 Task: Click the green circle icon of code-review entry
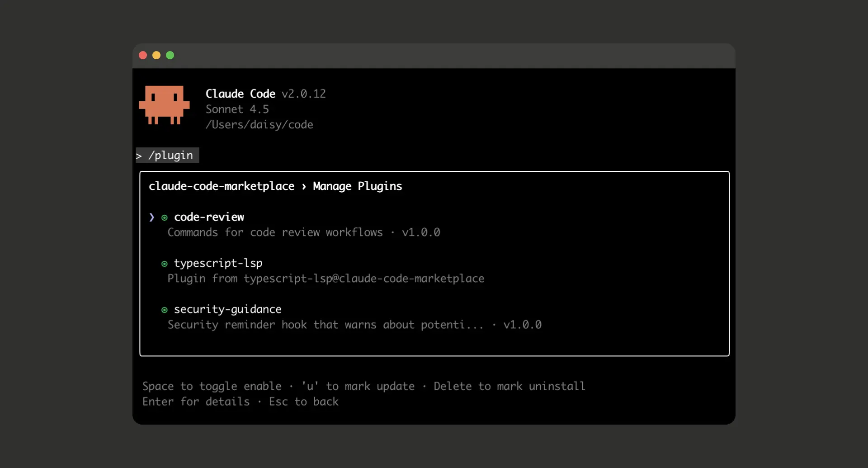pos(165,217)
